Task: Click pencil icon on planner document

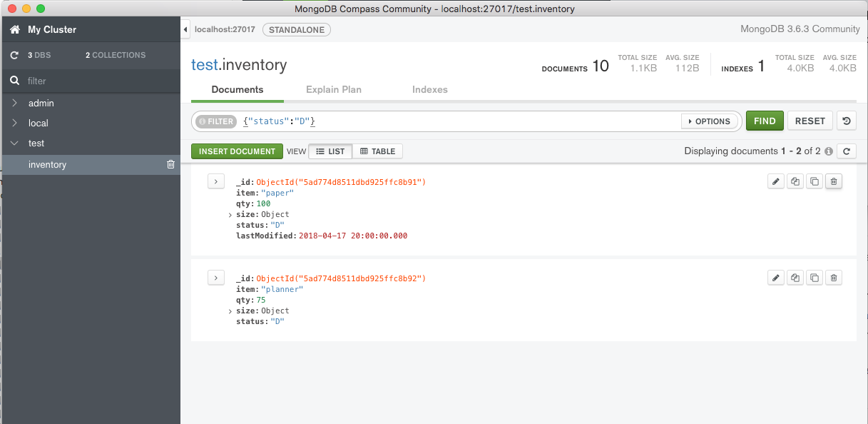Action: 776,278
